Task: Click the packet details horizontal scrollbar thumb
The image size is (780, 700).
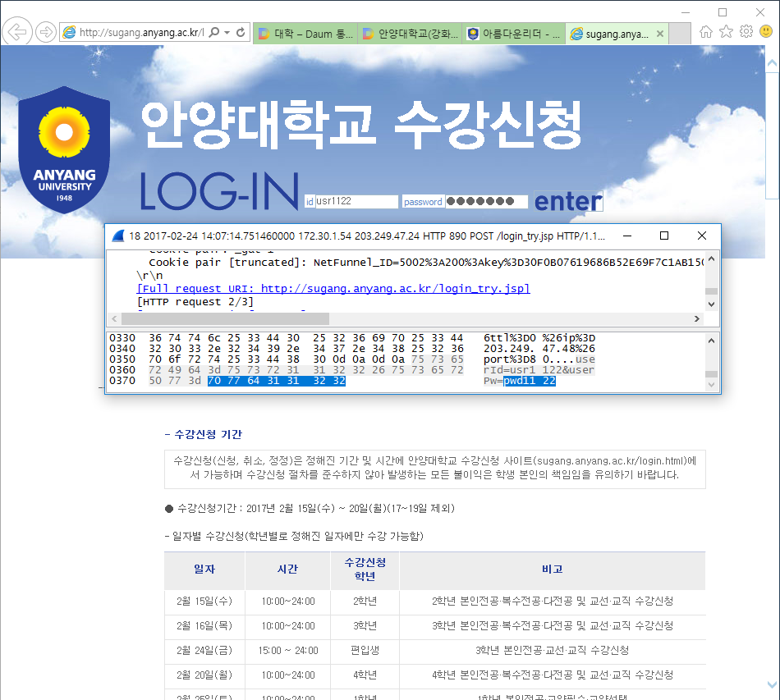Action: click(225, 318)
